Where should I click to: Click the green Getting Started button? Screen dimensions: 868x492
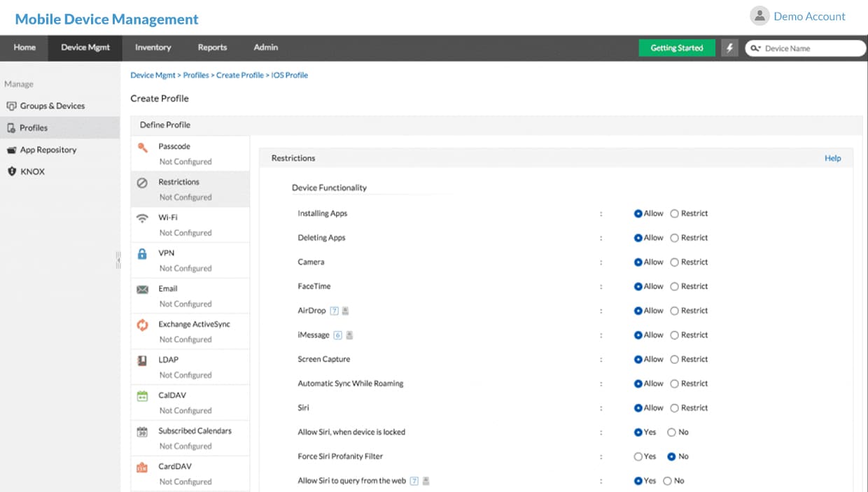tap(677, 48)
